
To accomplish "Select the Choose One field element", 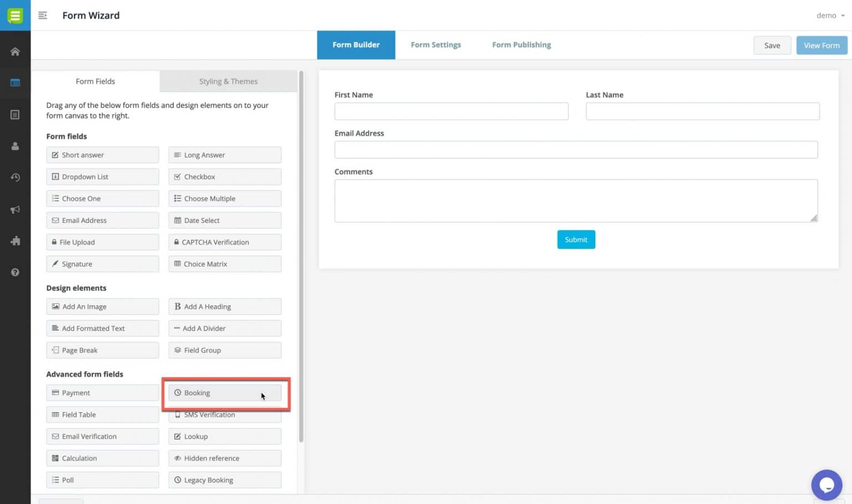I will [102, 198].
